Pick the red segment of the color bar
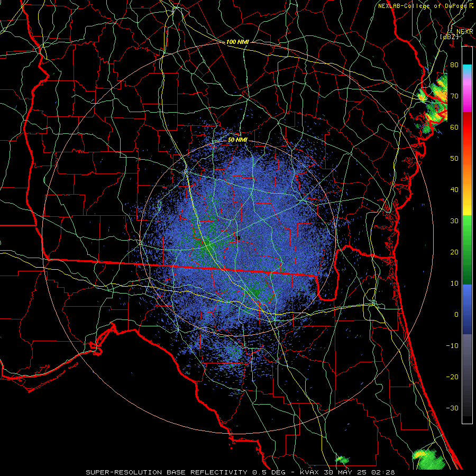Screen dimensions: 476x476 coord(467,127)
